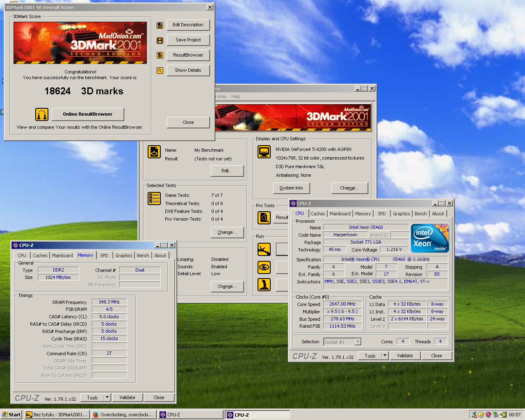This screenshot has width=525, height=420.
Task: Click the eye-shaped demo icon in Run section
Action: click(264, 267)
